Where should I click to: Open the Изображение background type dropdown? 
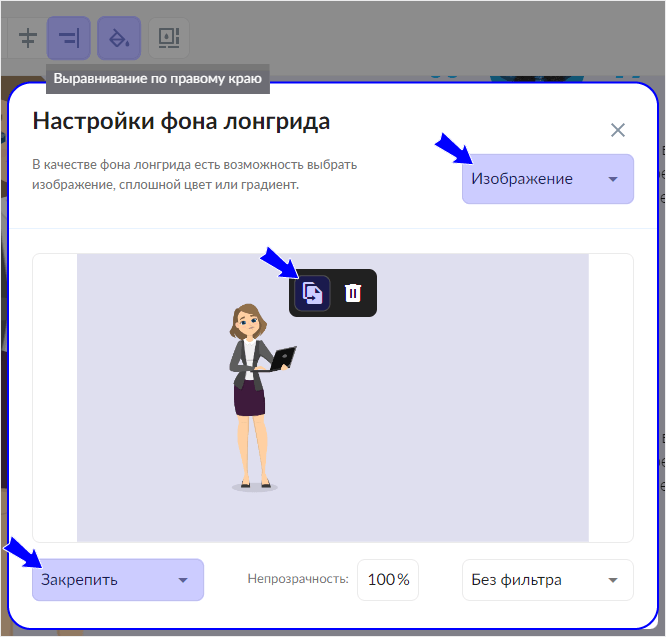coord(548,179)
